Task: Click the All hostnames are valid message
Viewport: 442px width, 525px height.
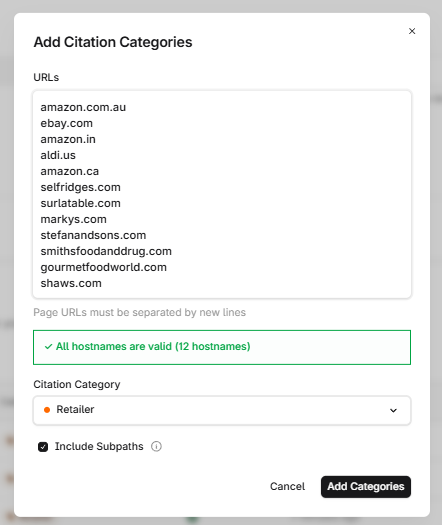Action: [153, 346]
